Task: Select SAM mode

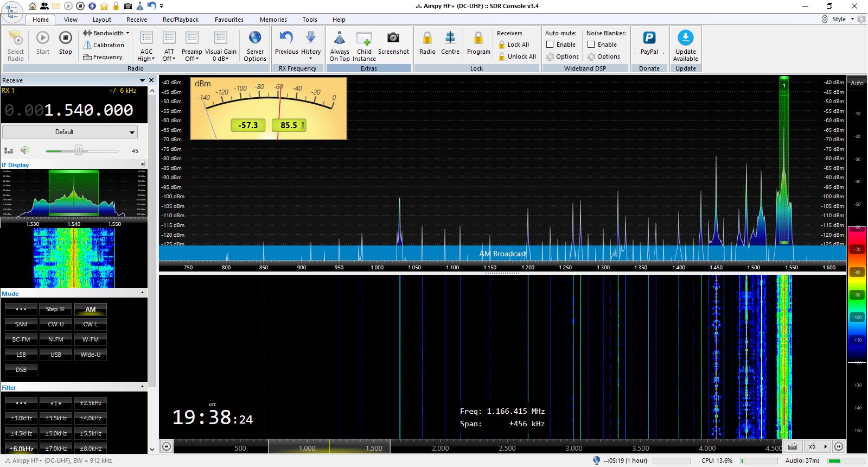Action: coord(21,324)
